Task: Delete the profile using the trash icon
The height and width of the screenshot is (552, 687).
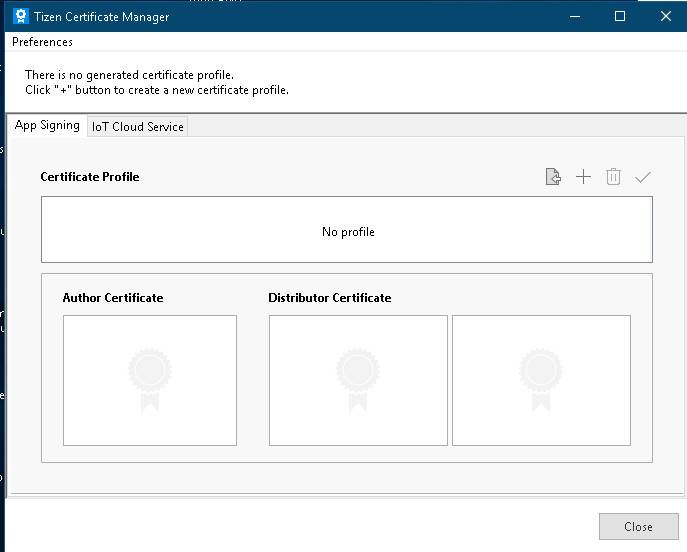Action: tap(613, 177)
